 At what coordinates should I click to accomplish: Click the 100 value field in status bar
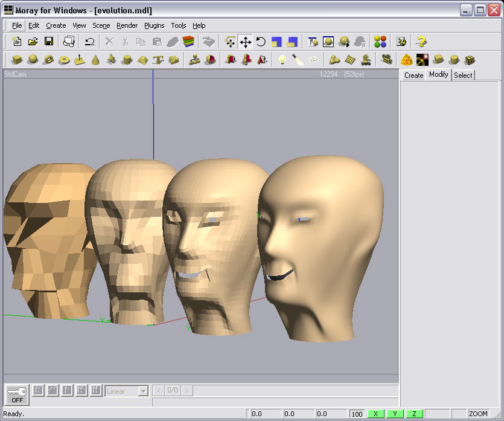[x=357, y=414]
